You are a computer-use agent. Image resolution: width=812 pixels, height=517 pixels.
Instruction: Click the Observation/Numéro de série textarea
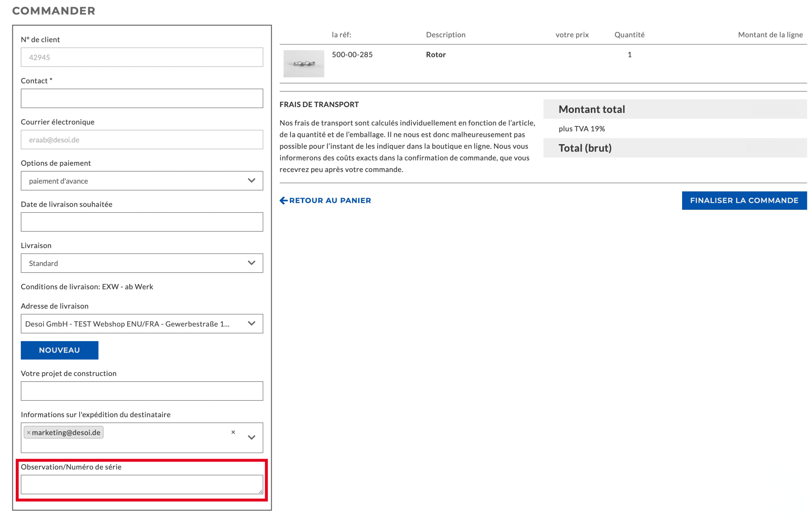tap(142, 484)
